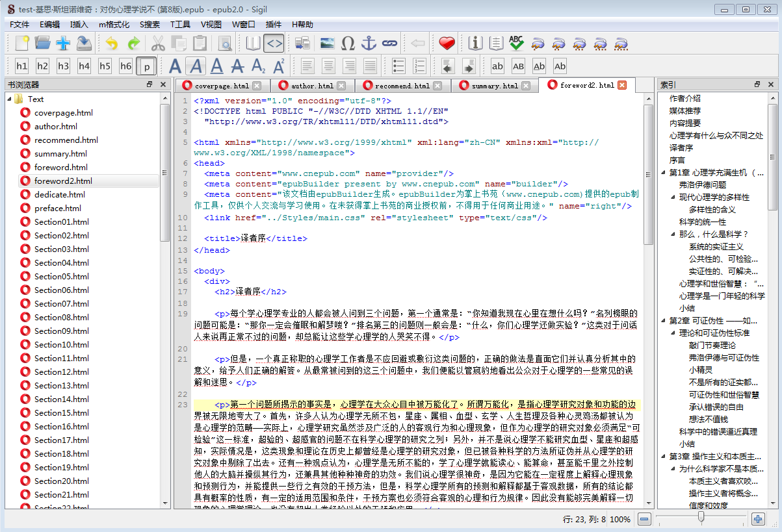Click the zoom-in plus button
This screenshot has width=782, height=532.
[758, 519]
